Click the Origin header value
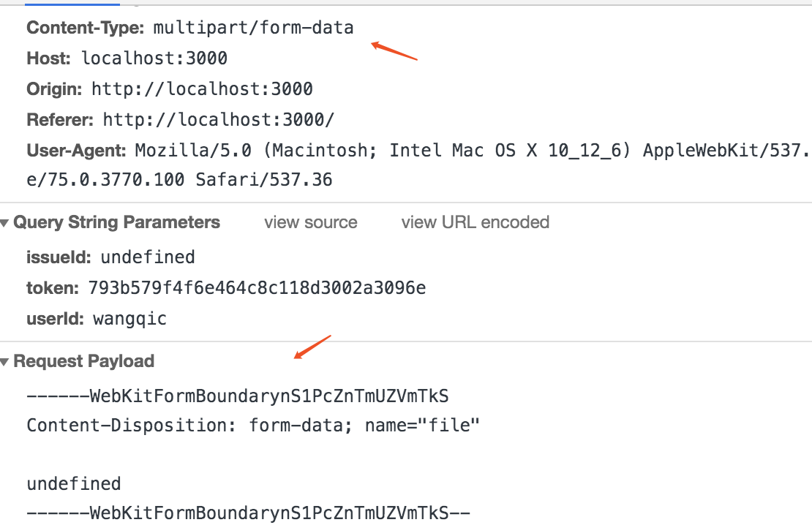The width and height of the screenshot is (812, 525). pyautogui.click(x=202, y=88)
